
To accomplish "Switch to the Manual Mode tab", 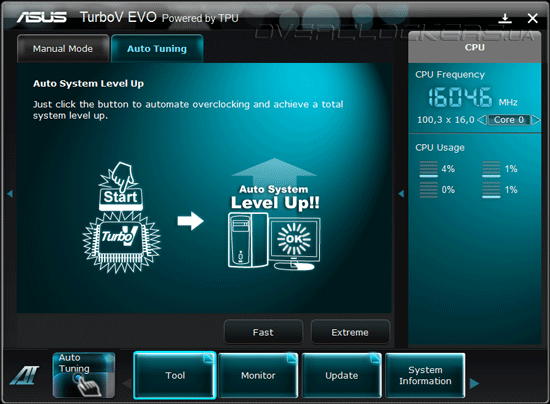I will click(x=63, y=49).
